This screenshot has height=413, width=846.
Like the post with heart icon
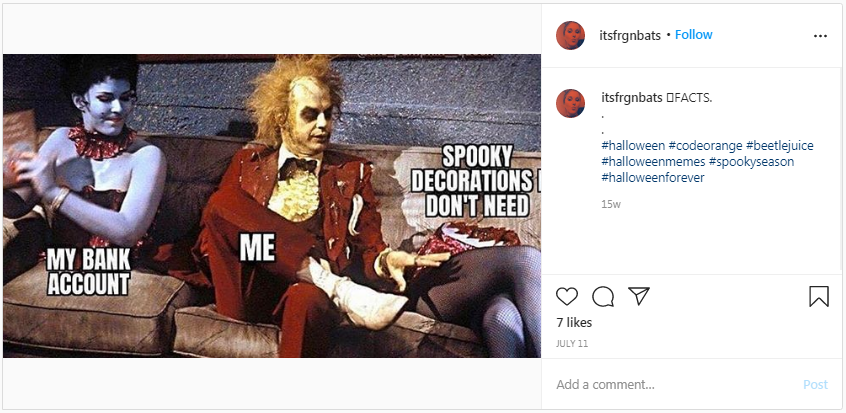click(x=567, y=296)
